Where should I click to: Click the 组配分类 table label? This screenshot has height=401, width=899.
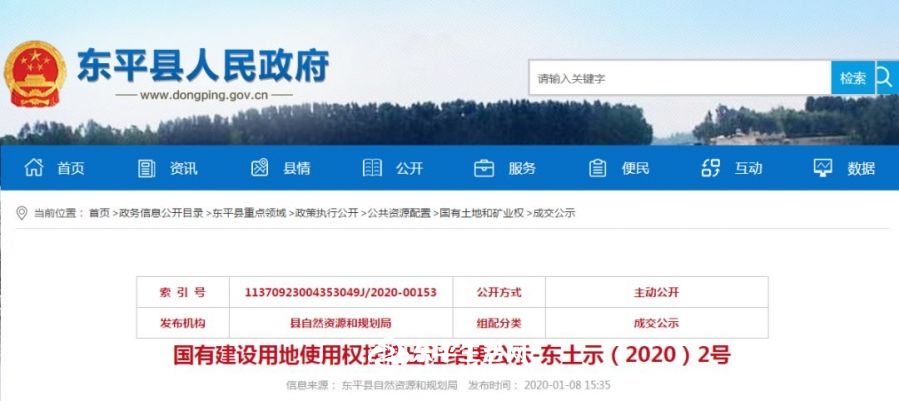click(499, 323)
